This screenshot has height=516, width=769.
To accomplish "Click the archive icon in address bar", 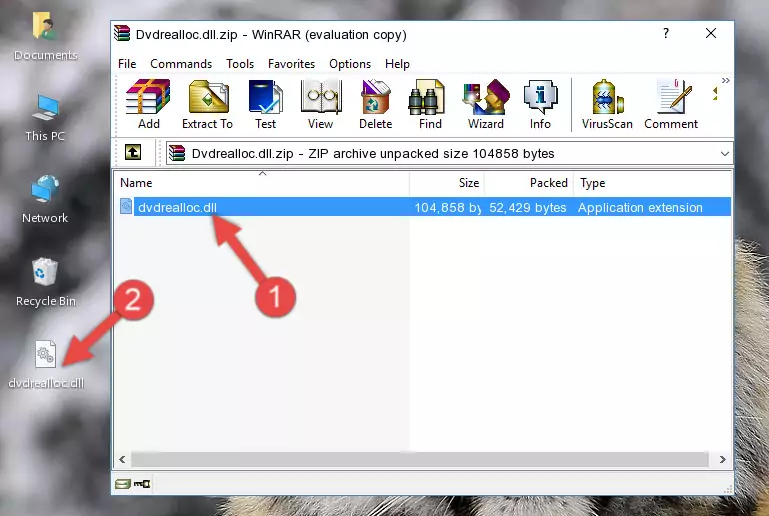I will [177, 154].
